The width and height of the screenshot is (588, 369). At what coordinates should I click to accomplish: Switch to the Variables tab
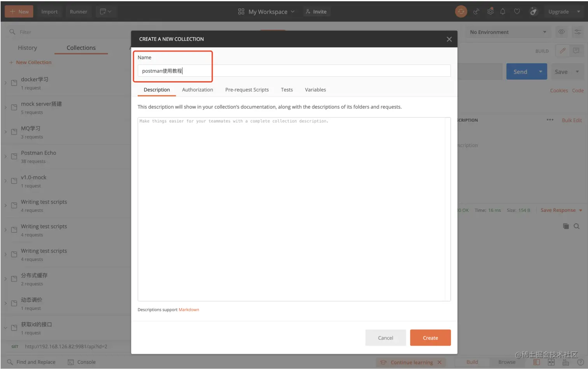pyautogui.click(x=315, y=90)
